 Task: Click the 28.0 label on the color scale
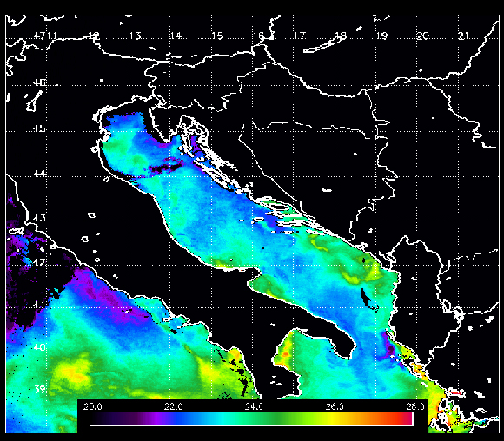tap(415, 406)
